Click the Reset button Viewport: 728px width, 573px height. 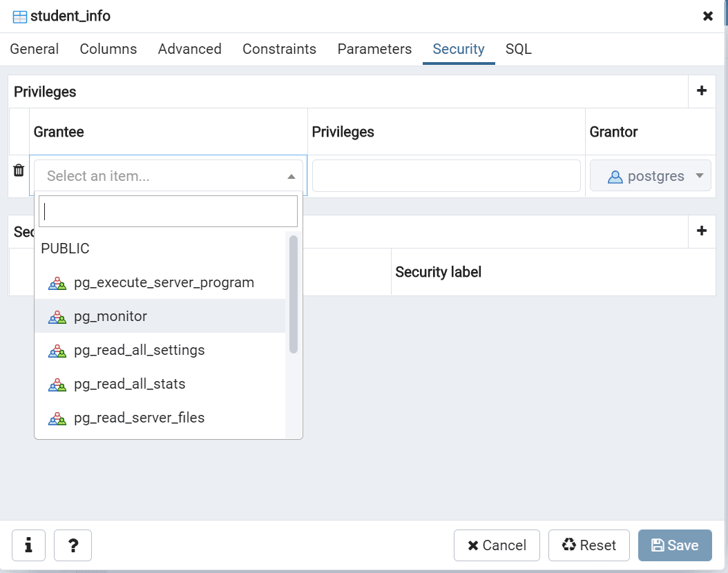[588, 545]
